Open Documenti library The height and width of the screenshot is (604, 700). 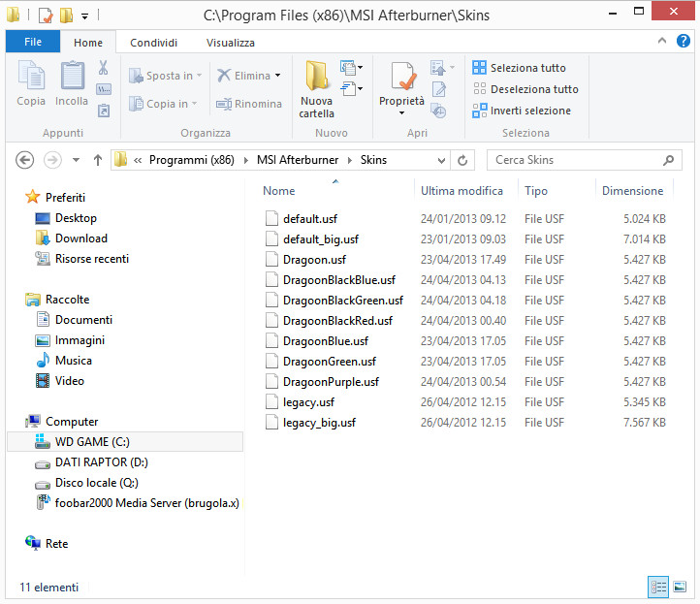(x=83, y=320)
